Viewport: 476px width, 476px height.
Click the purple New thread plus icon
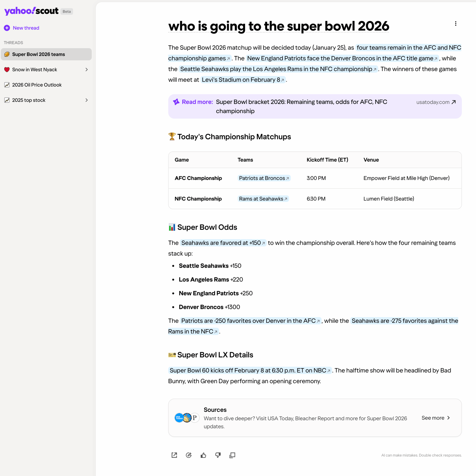pos(7,28)
